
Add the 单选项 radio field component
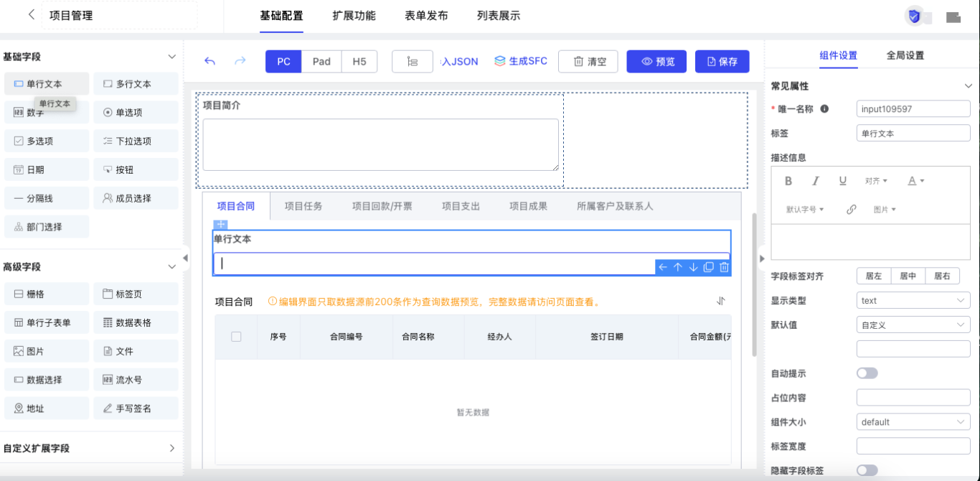pyautogui.click(x=136, y=112)
